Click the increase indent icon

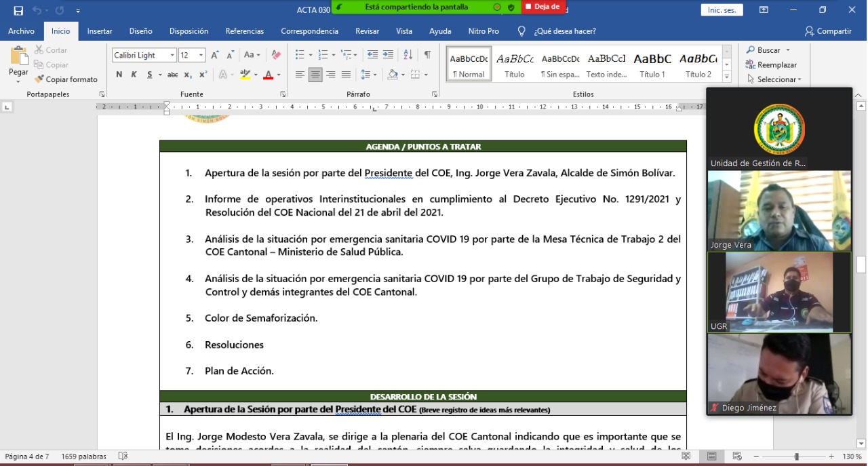tap(388, 55)
